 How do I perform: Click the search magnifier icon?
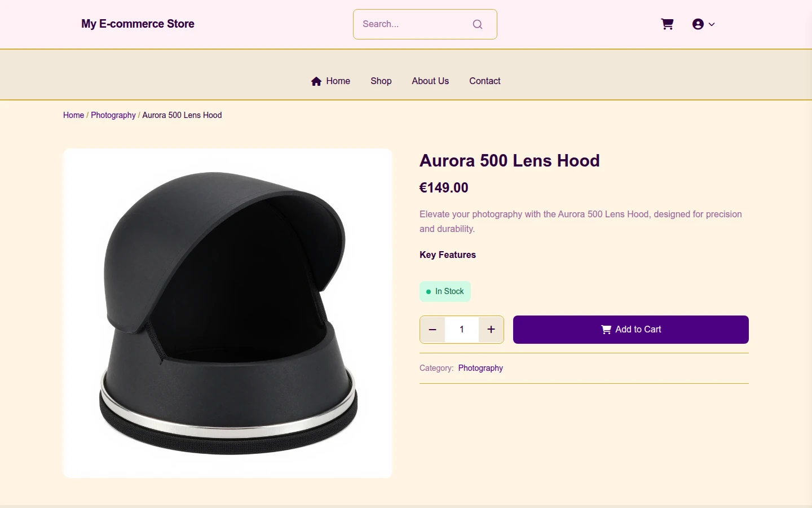click(478, 24)
